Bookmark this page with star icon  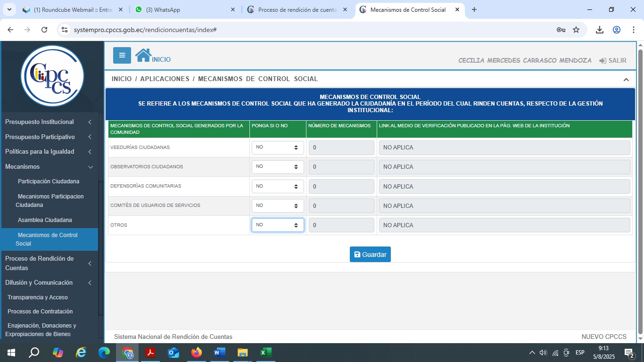[x=576, y=30]
